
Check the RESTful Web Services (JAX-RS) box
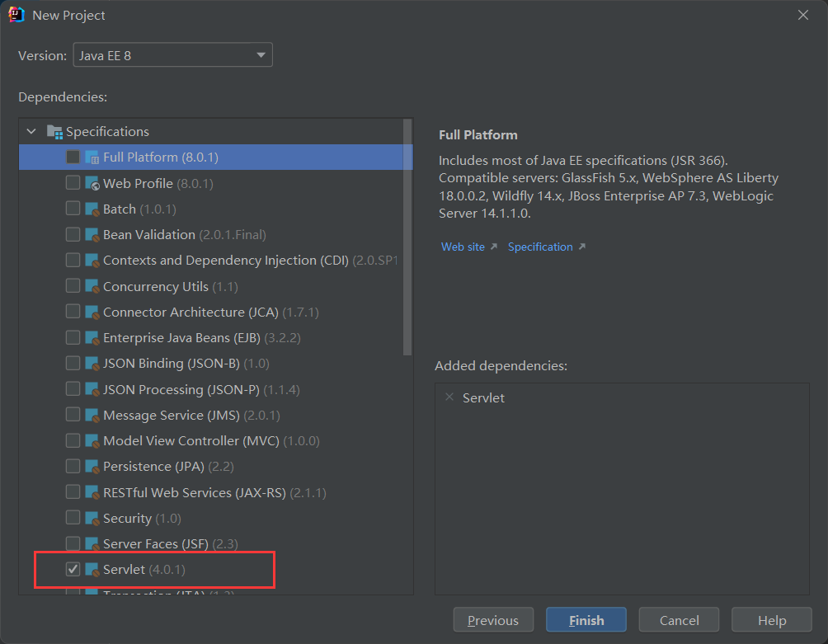73,492
